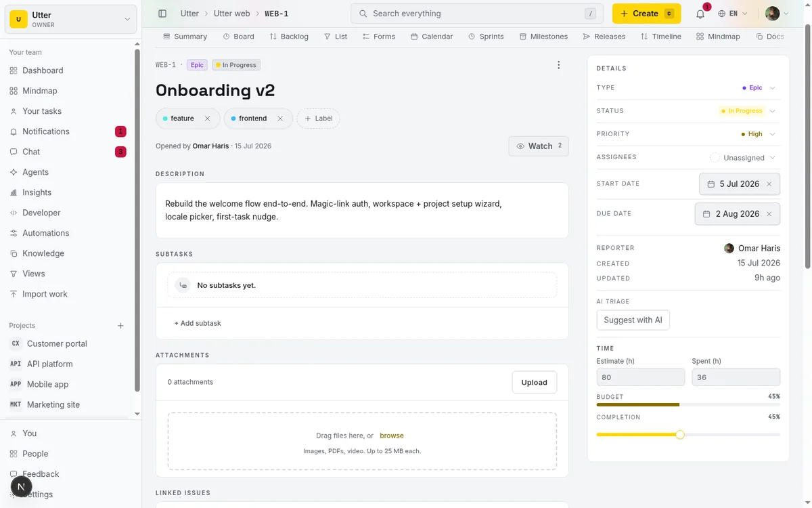
Task: Click the Search everything field
Action: 476,14
